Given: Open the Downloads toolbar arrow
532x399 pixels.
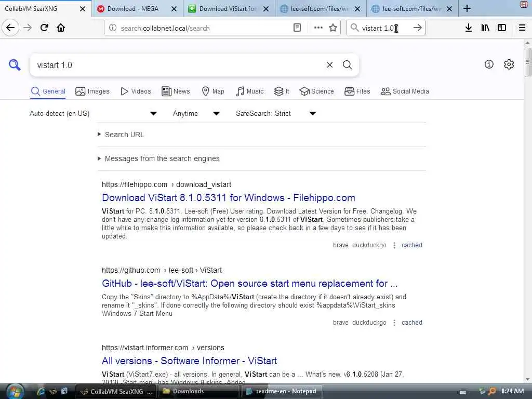Looking at the screenshot, I should coord(469,28).
